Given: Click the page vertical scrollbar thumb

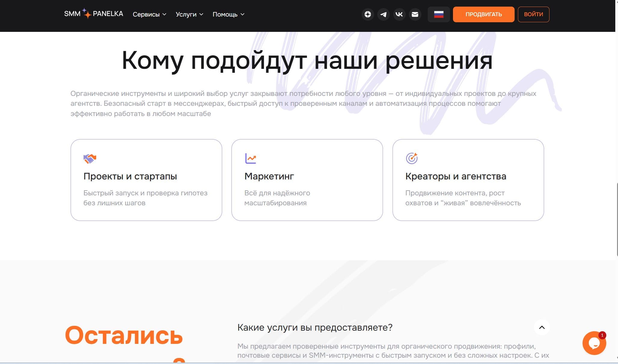Looking at the screenshot, I should coord(616,219).
